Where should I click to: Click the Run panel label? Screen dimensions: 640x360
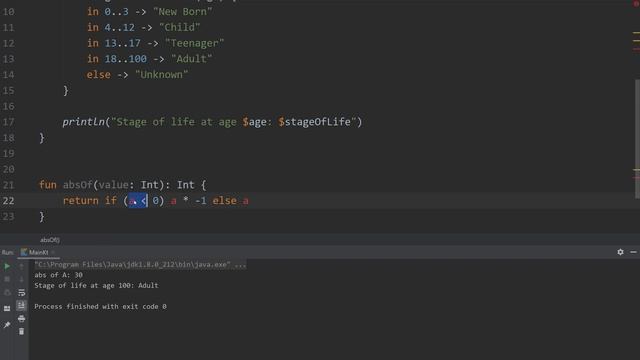coord(7,253)
